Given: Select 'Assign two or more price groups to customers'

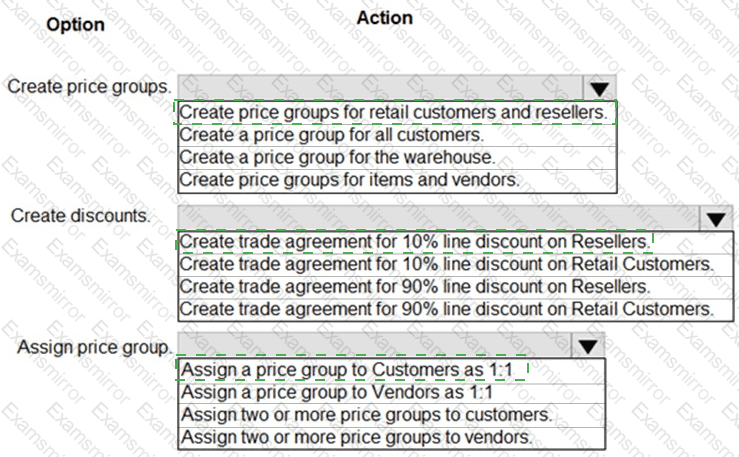Looking at the screenshot, I should pos(365,414).
